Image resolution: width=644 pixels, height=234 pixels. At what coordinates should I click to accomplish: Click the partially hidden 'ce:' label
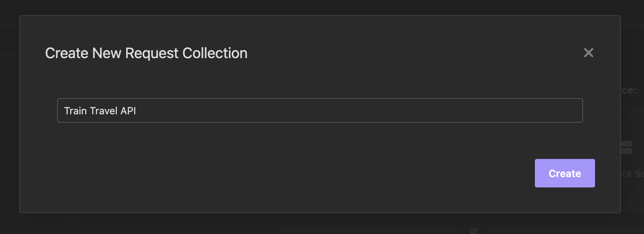[x=629, y=90]
